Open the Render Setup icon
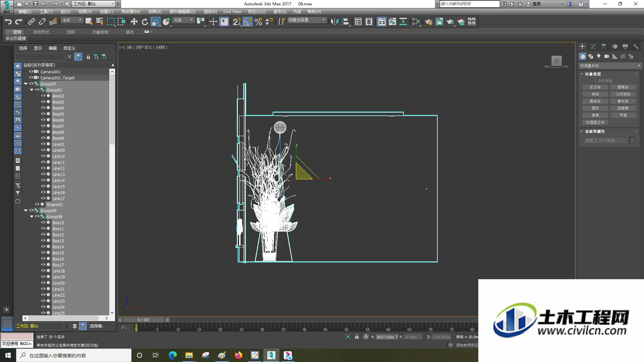644x362 pixels. pos(429,22)
